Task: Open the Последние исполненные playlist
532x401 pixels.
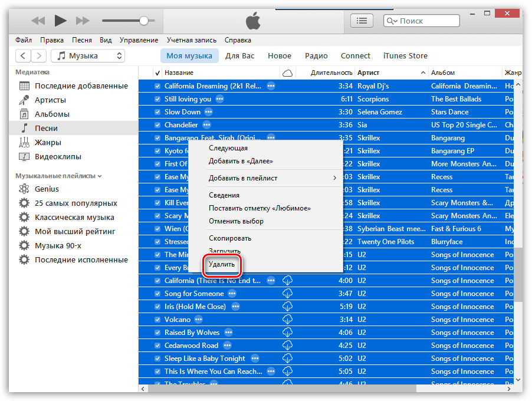Action: tap(73, 260)
